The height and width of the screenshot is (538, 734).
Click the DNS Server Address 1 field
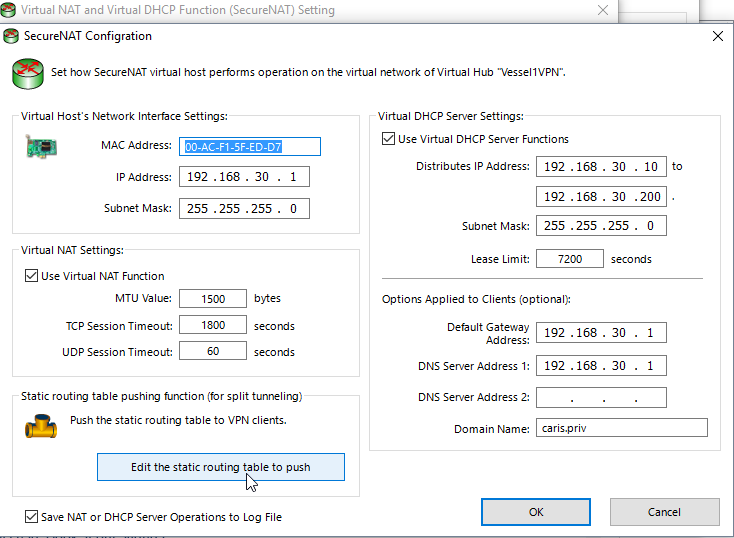tap(602, 366)
